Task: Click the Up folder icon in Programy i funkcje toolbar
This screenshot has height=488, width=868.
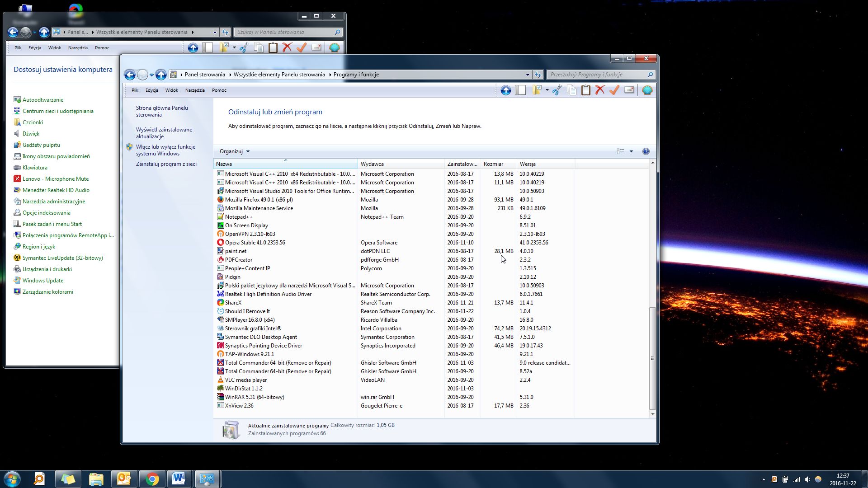Action: coord(506,90)
